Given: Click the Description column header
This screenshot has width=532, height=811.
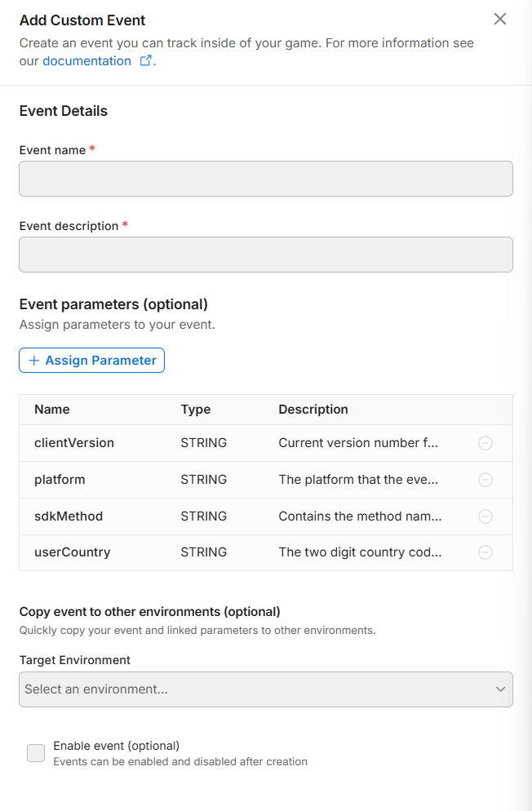Looking at the screenshot, I should (x=313, y=410).
